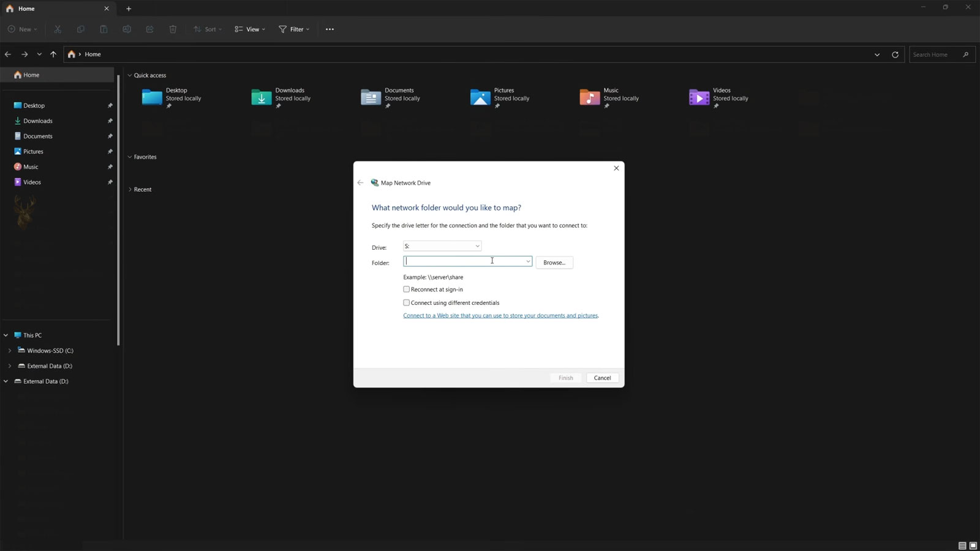Click the Share icon in toolbar
Image resolution: width=980 pixels, height=551 pixels.
149,29
